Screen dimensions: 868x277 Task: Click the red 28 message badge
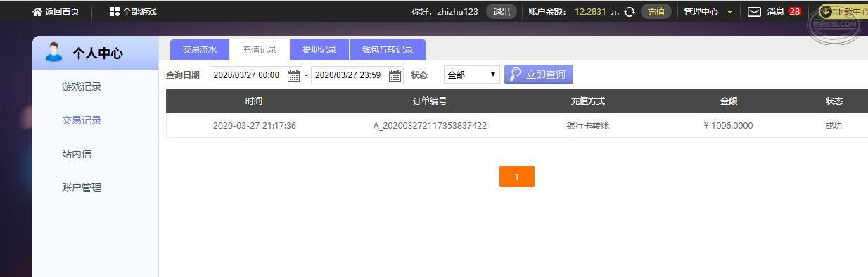coord(794,12)
